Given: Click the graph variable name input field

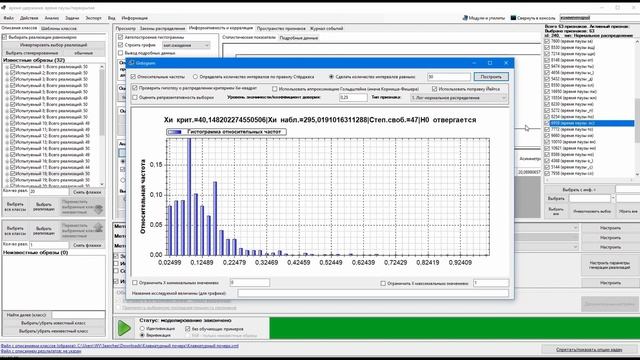Looking at the screenshot, I should 373,293.
